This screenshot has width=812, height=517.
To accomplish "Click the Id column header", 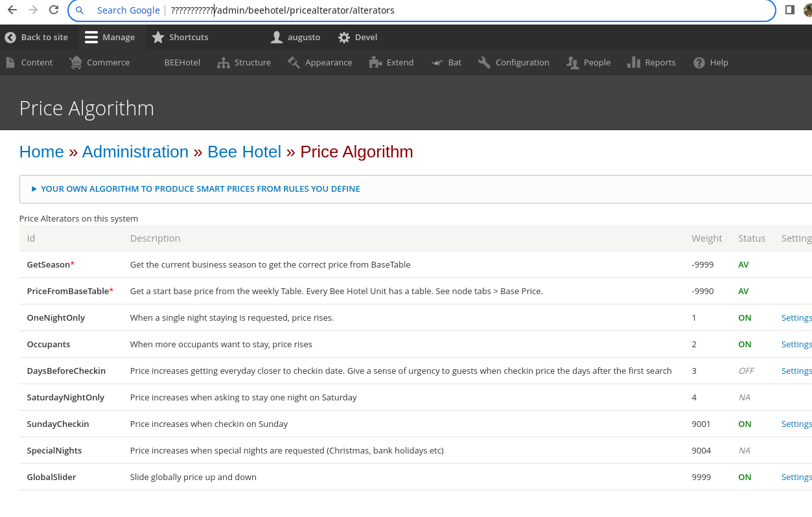I will [31, 238].
